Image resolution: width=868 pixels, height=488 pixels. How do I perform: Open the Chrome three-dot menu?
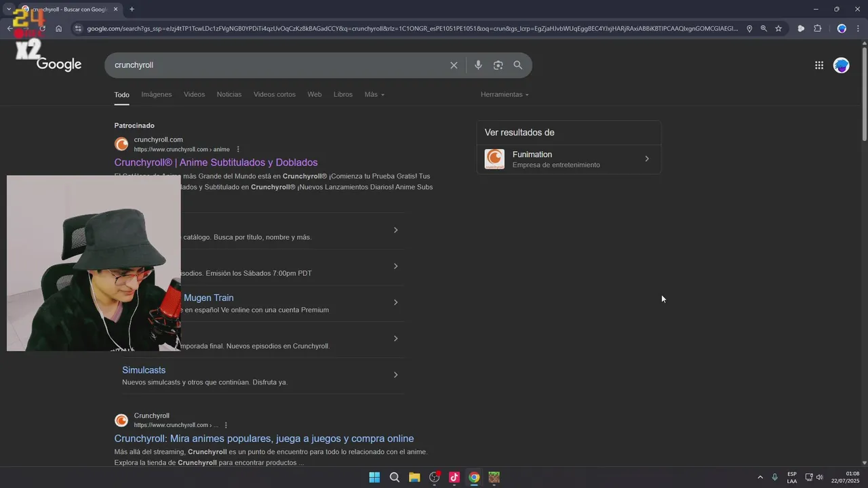pos(858,28)
